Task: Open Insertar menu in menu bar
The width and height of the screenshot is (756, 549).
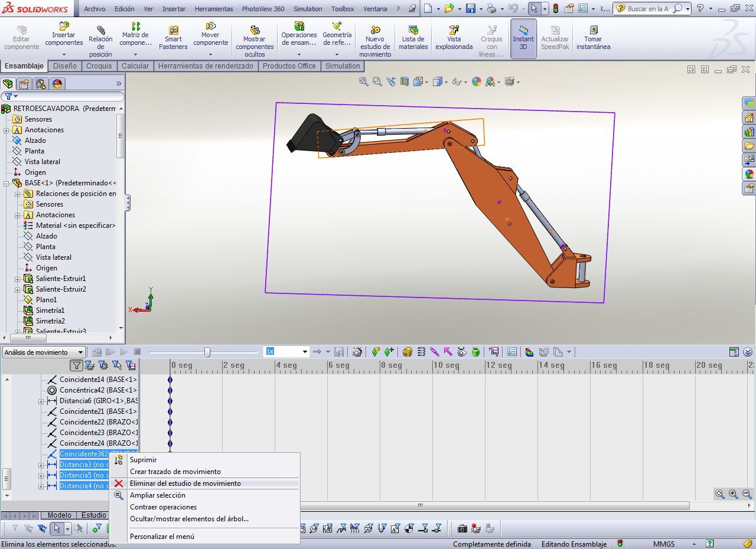Action: point(174,9)
